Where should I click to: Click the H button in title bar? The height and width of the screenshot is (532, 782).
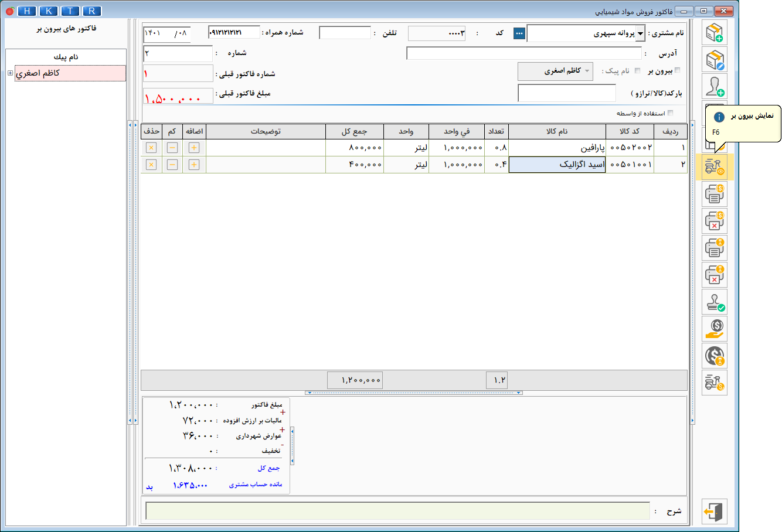click(x=27, y=11)
